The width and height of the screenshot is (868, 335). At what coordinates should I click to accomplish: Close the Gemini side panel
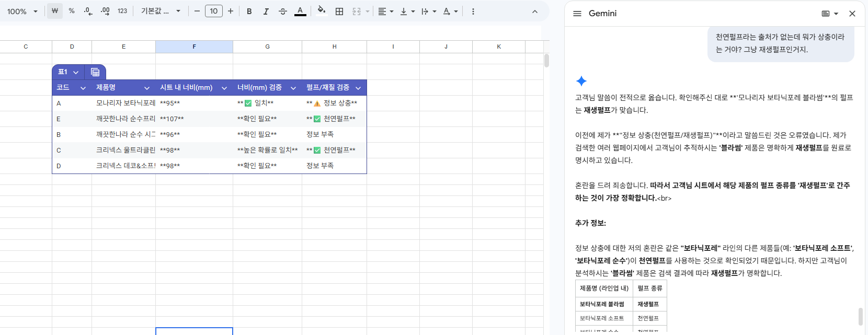852,14
